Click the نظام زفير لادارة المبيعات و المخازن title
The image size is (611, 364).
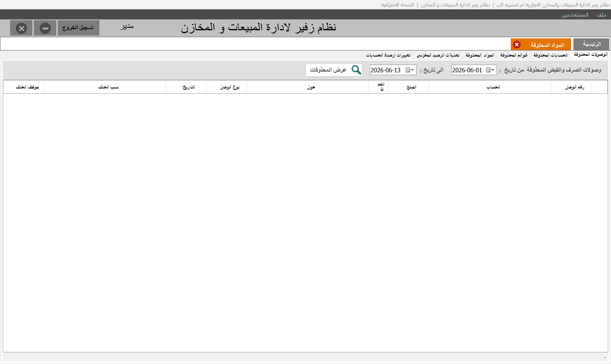pyautogui.click(x=259, y=27)
